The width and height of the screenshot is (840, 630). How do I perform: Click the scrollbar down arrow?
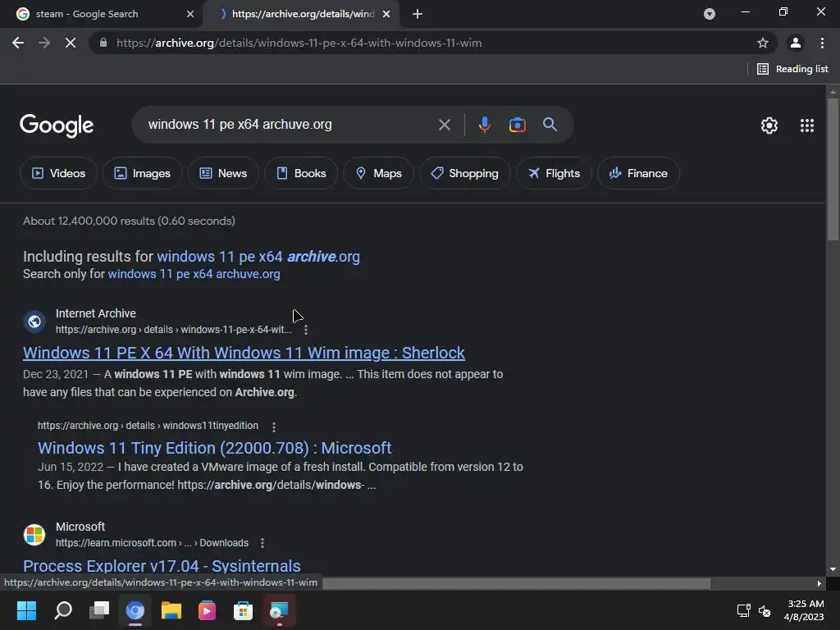tap(833, 569)
